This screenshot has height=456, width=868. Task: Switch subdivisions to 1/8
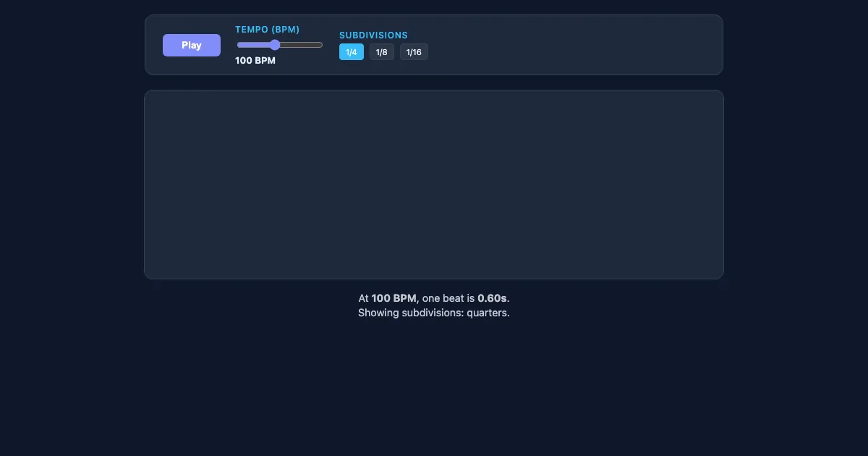point(382,52)
